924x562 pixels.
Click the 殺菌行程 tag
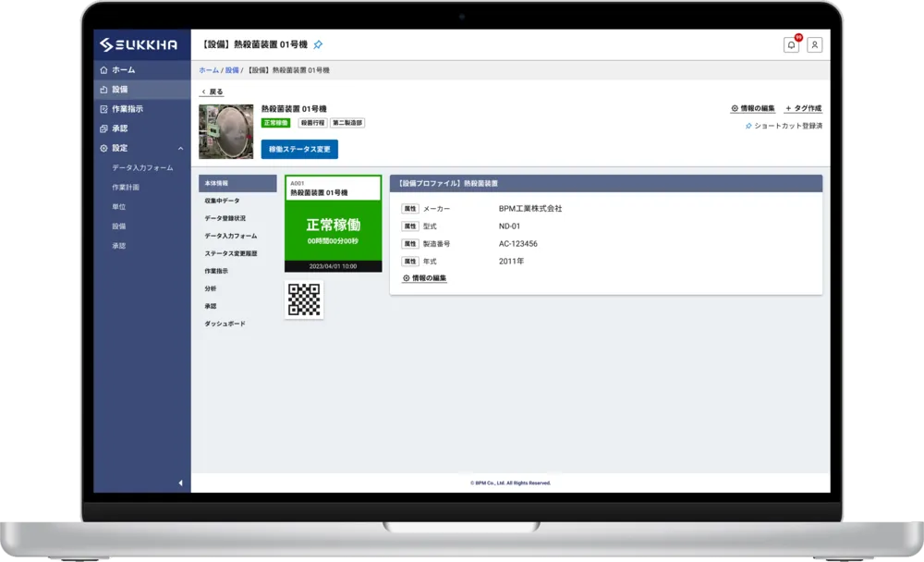pos(313,123)
